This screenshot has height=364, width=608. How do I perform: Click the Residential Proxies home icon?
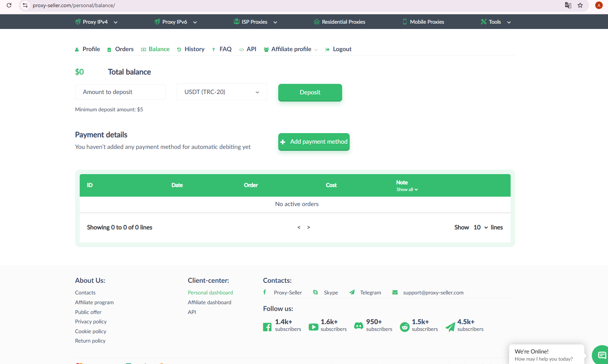(x=317, y=22)
